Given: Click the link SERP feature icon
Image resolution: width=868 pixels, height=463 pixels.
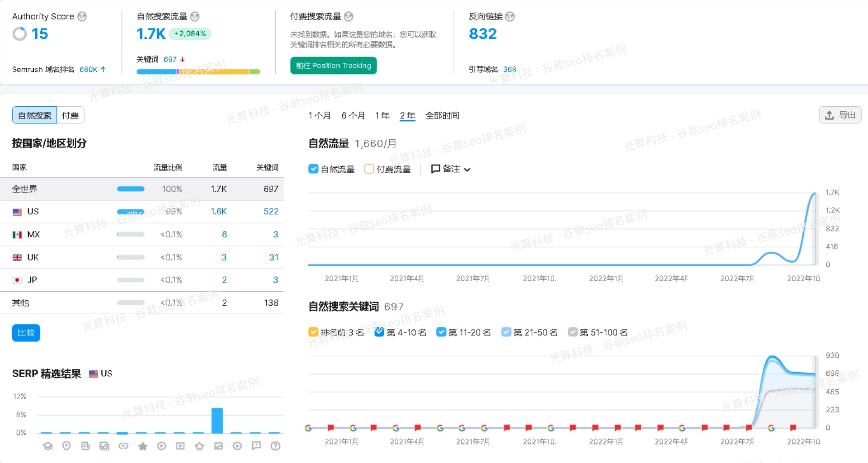Looking at the screenshot, I should [123, 446].
